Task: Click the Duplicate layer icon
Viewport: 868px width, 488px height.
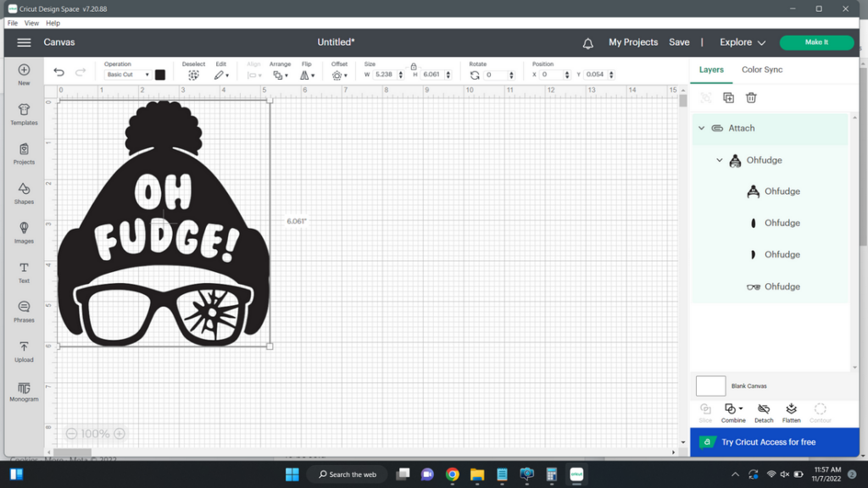Action: click(x=728, y=98)
